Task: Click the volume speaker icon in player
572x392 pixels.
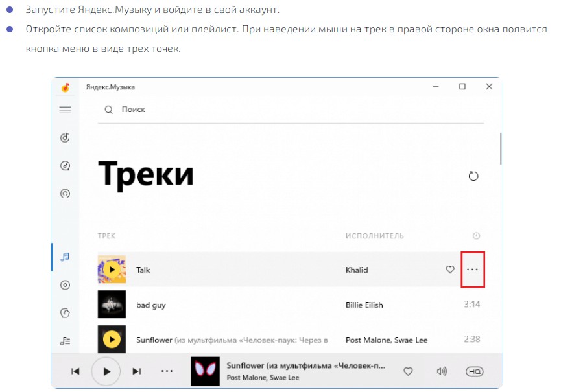Action: (x=442, y=371)
